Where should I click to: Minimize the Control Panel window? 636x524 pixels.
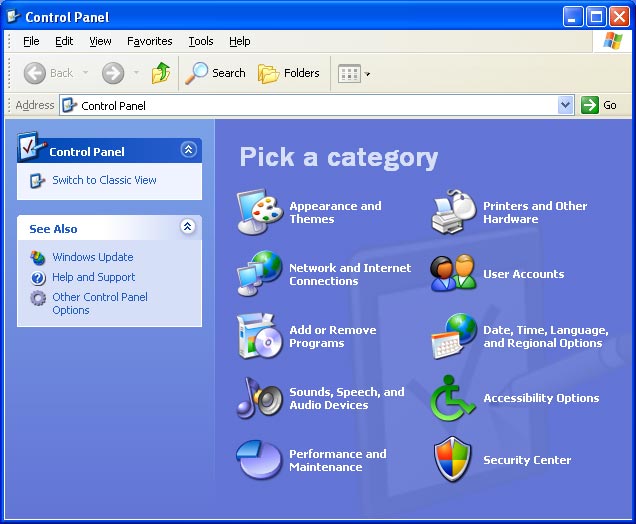coord(572,17)
